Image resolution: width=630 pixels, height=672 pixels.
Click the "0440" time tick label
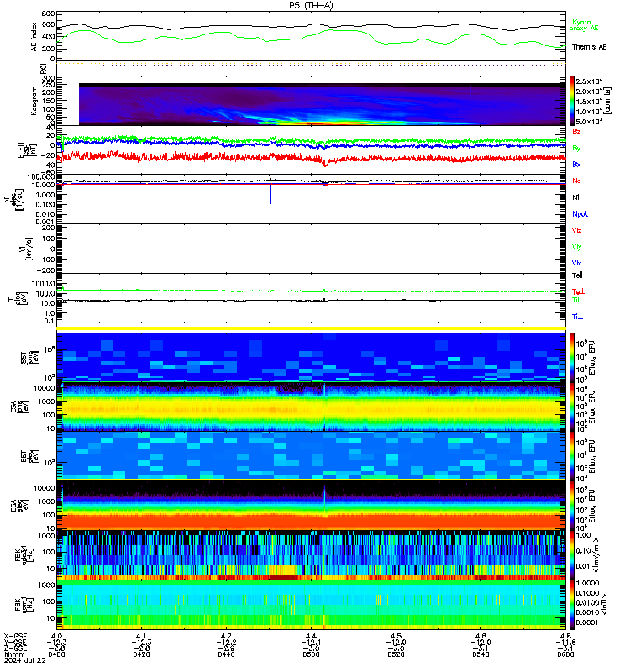tap(226, 654)
